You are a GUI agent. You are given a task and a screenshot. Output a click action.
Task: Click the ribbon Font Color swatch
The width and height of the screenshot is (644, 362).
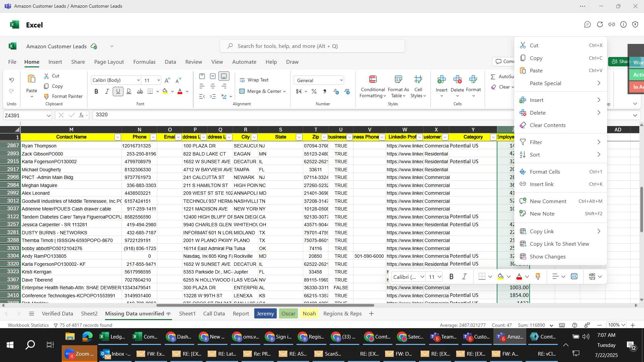pyautogui.click(x=180, y=91)
